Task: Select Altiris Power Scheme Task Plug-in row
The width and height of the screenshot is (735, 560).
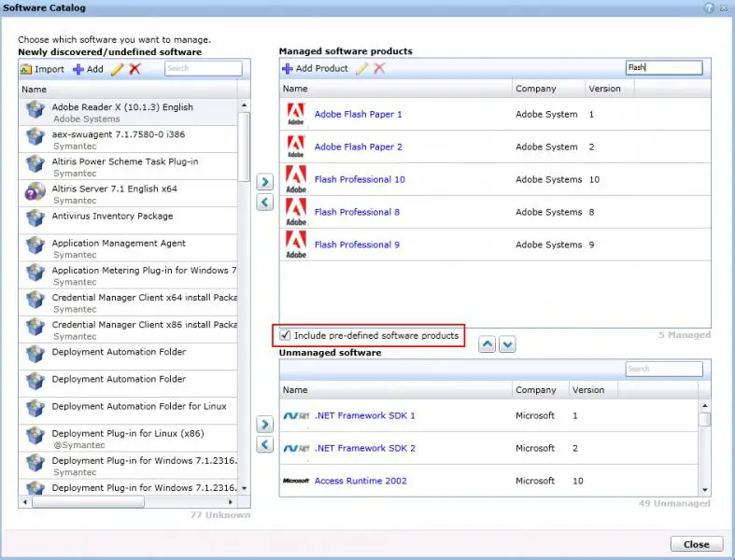Action: (128, 167)
